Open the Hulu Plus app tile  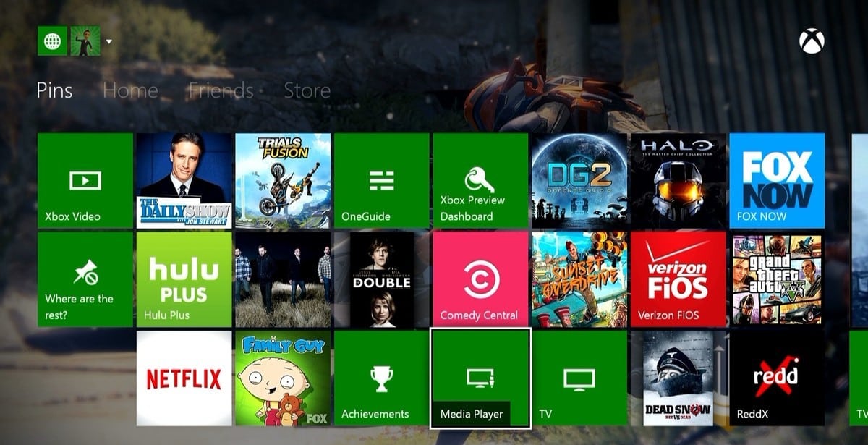(184, 279)
